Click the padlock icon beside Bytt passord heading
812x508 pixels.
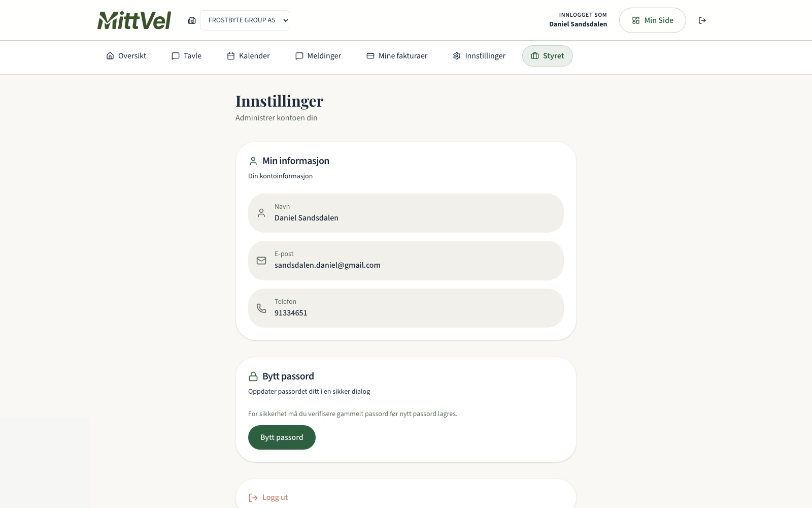click(253, 376)
